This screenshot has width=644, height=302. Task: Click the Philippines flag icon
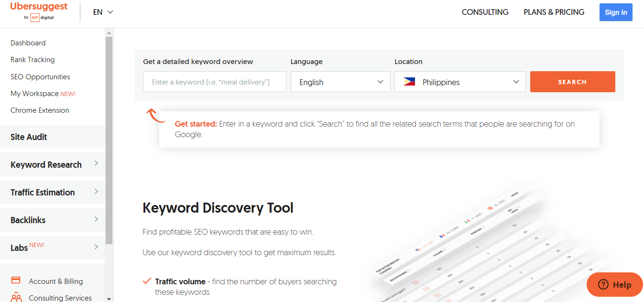tap(409, 82)
